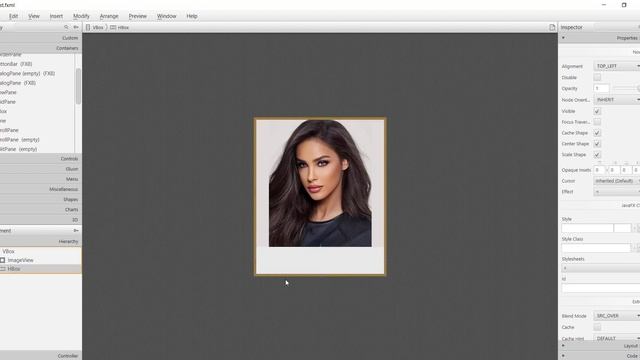This screenshot has width=640, height=360.
Task: Open the Modify menu
Action: (x=81, y=16)
